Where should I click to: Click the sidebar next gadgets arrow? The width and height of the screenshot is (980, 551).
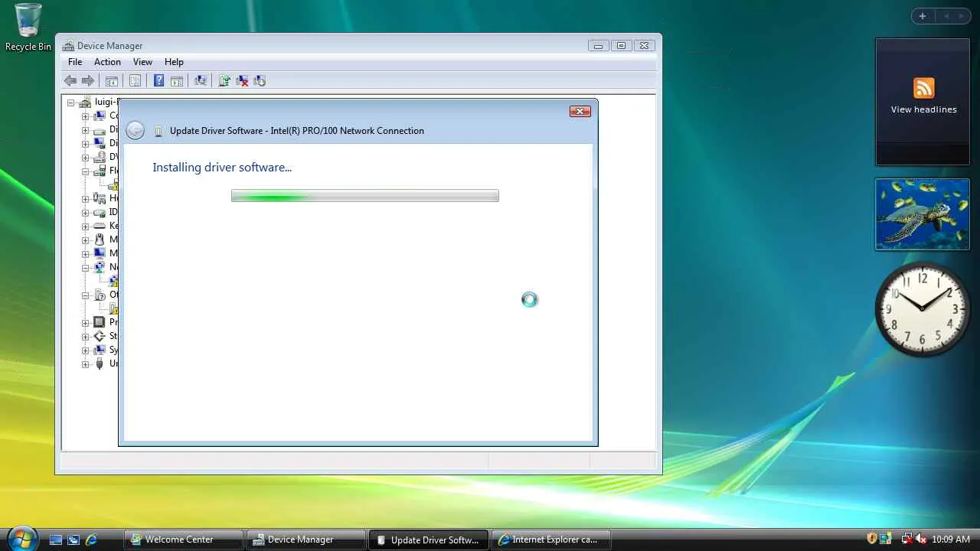[x=962, y=16]
